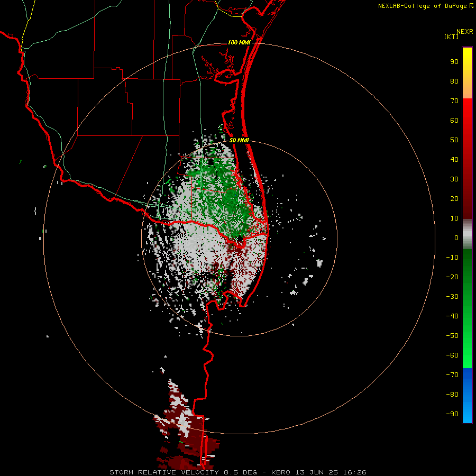This screenshot has height=476, width=476.
Task: Click the 10 value on the velocity scale
Action: (454, 218)
